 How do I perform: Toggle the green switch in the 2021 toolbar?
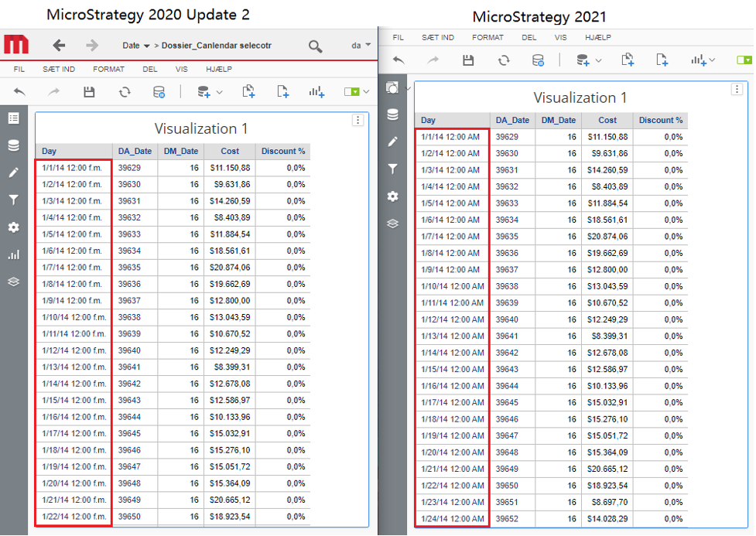tap(744, 60)
